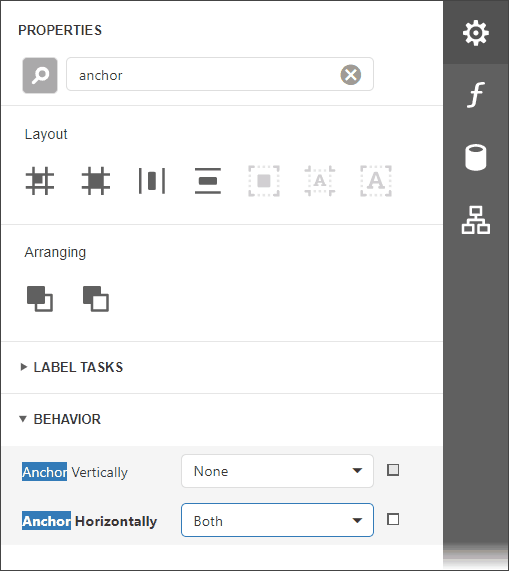Click the Align to Grid layout icon
This screenshot has height=571, width=509.
[x=40, y=181]
